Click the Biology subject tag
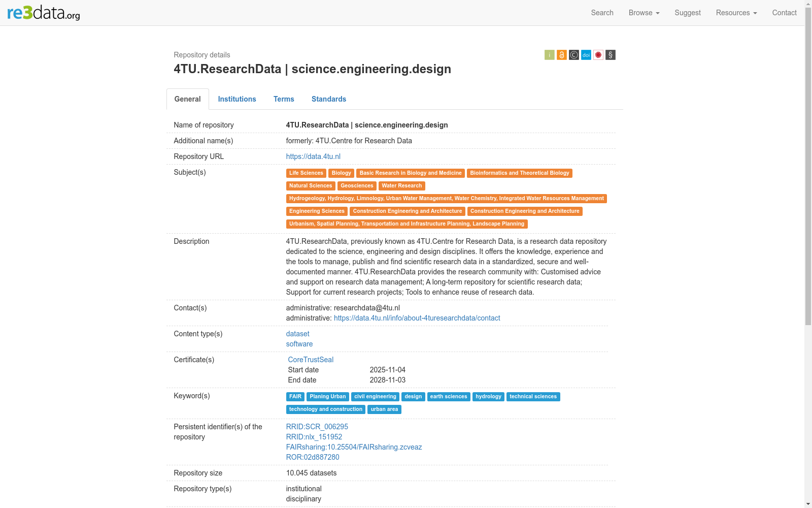 [x=342, y=173]
